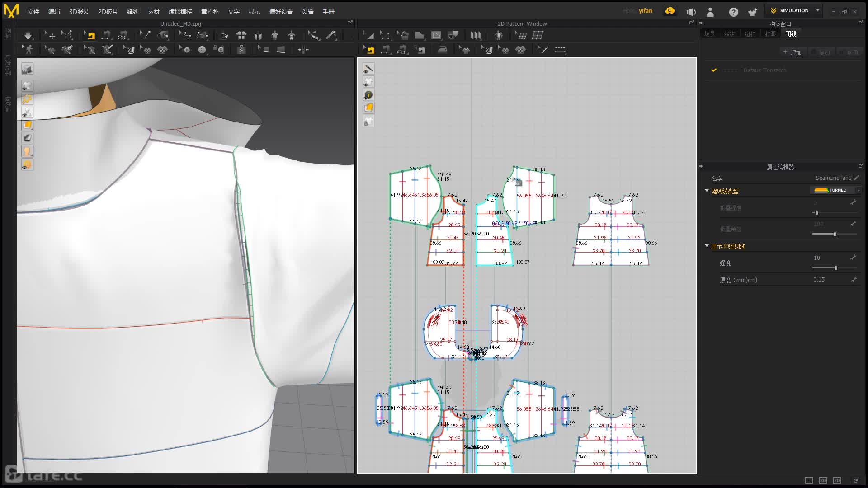Adjust the 折叠角度 slider
Screen dimensions: 868x488
(835, 234)
